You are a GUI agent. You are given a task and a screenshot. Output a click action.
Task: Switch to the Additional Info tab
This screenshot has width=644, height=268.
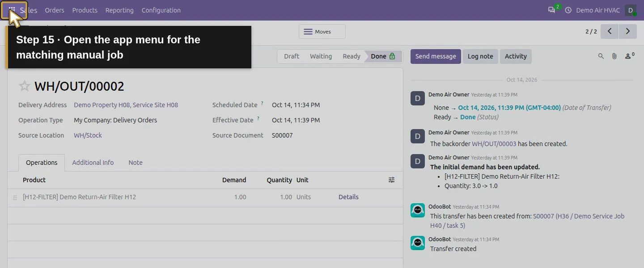click(x=93, y=163)
